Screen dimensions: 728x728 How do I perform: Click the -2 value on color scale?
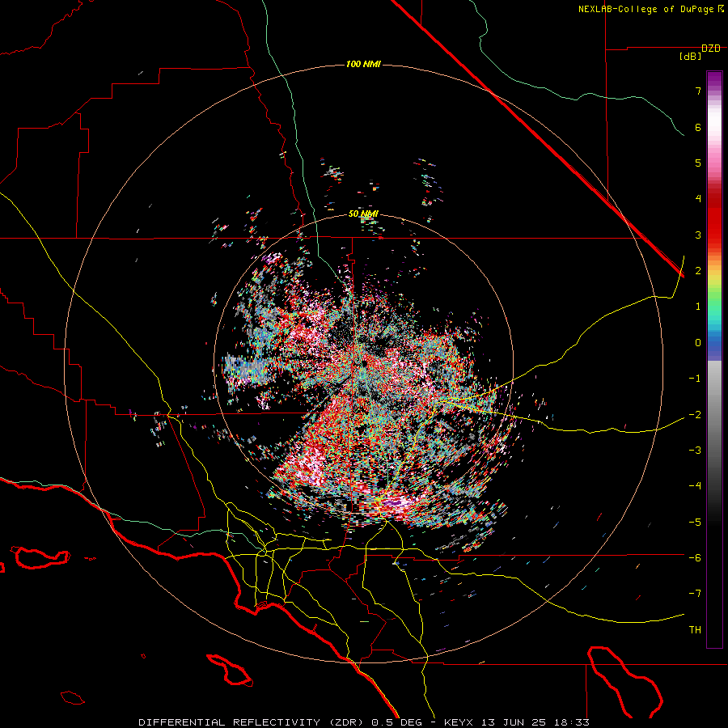695,414
